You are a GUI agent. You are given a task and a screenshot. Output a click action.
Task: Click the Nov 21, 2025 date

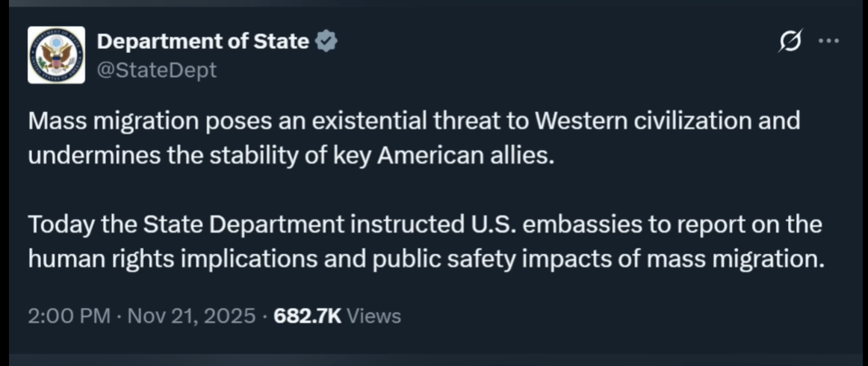(x=191, y=316)
